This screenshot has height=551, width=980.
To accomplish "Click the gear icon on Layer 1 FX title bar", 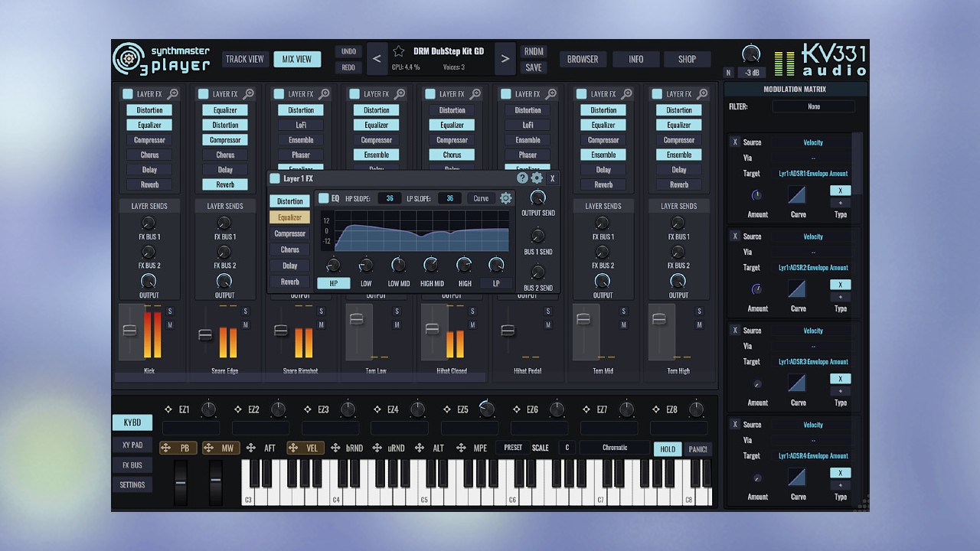I will point(537,178).
